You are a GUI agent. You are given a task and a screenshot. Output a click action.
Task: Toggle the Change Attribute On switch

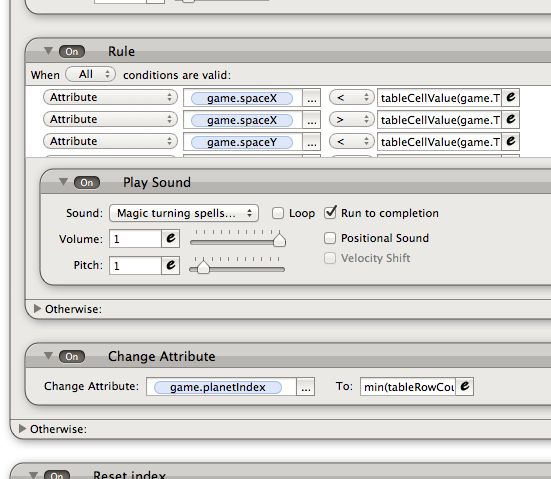click(72, 356)
